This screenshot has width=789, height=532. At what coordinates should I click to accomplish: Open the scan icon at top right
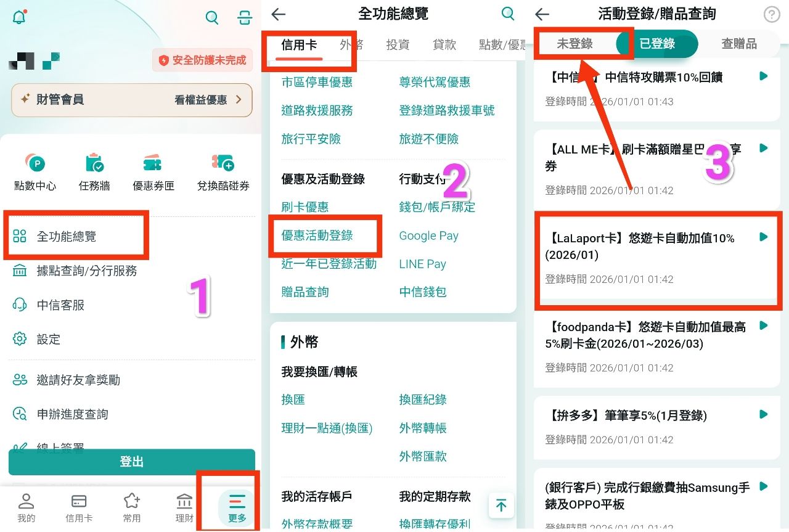(x=245, y=18)
